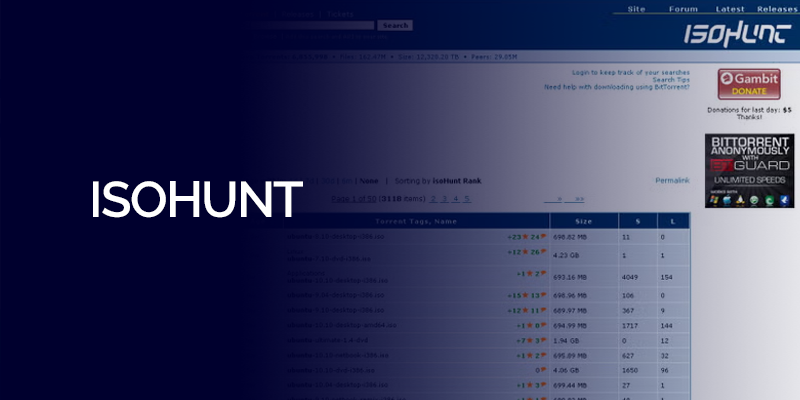Click the star icon in the 698.82 MB row
Image resolution: width=800 pixels, height=400 pixels.
pos(525,237)
